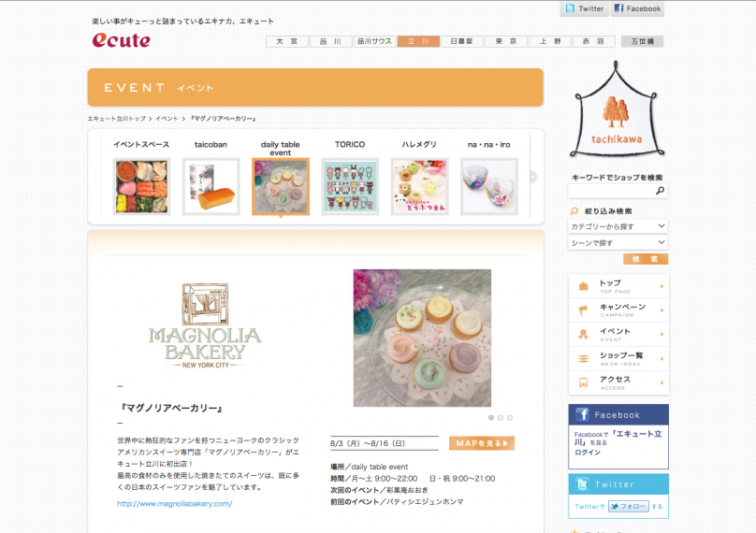Viewport: 756px width, 533px height.
Task: Click the orange 検索 button
Action: [x=646, y=259]
